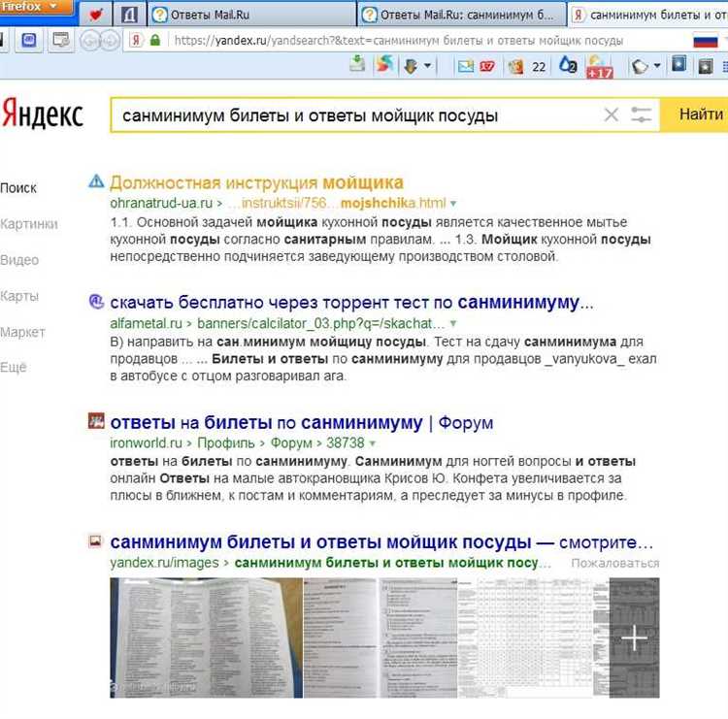Open the dropdown arrow next to the tag icon
This screenshot has width=728, height=719.
pyautogui.click(x=657, y=66)
